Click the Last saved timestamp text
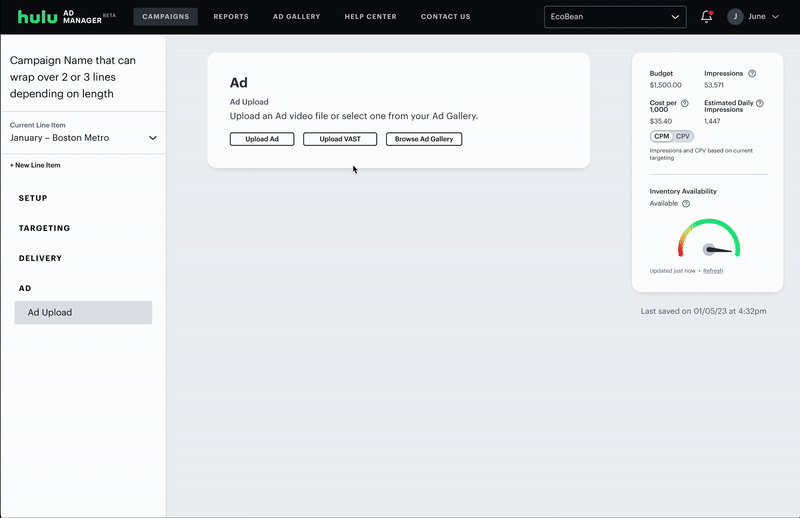The width and height of the screenshot is (800, 518). pos(704,311)
